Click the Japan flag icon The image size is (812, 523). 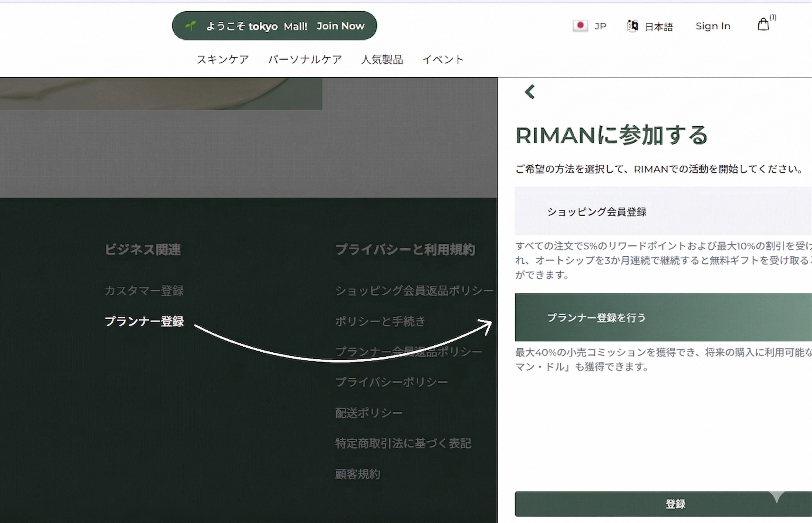pos(580,26)
